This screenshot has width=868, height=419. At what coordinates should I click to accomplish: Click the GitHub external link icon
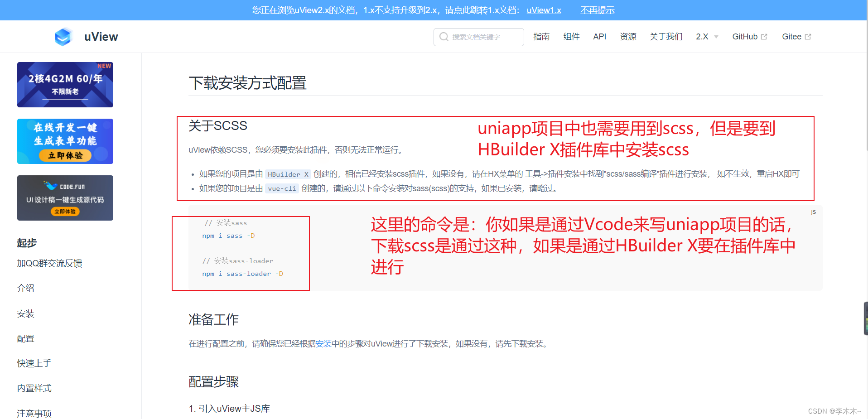tap(764, 37)
